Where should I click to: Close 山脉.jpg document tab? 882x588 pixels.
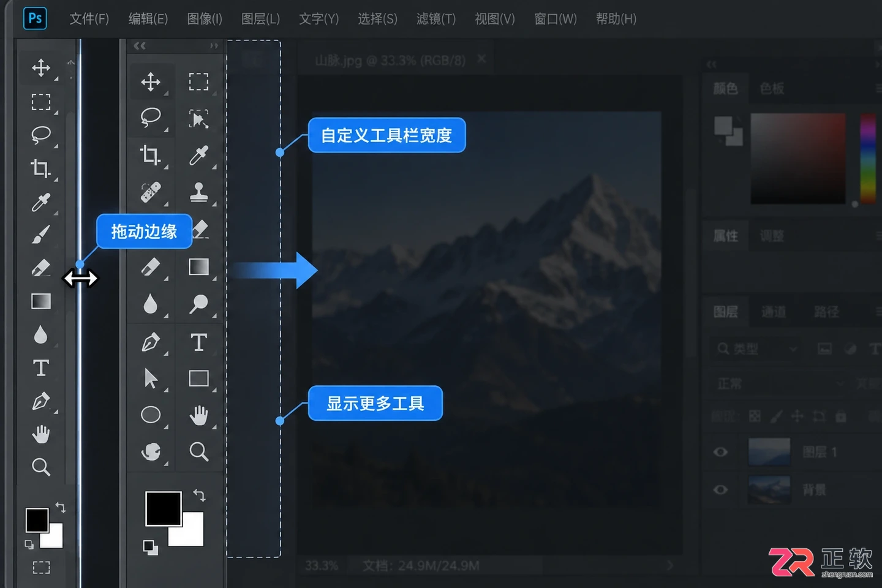[x=481, y=59]
